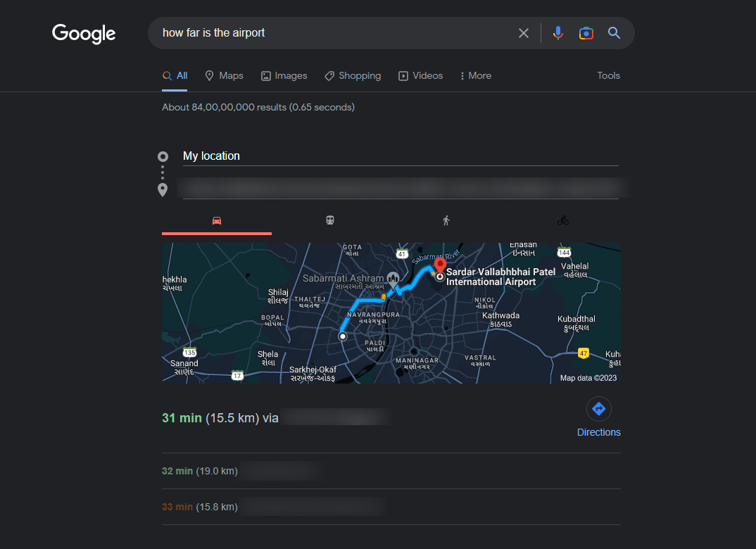Click the Gota label on map
The image size is (756, 549).
coord(352,250)
